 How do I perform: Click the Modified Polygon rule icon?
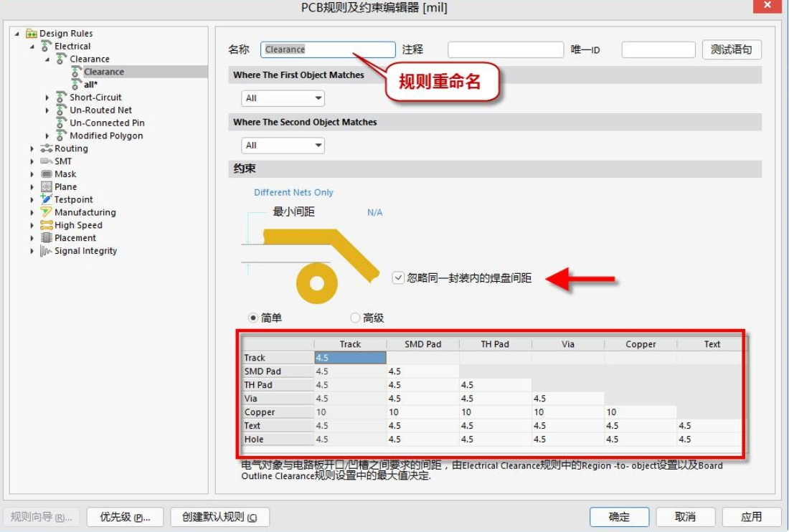click(x=62, y=136)
